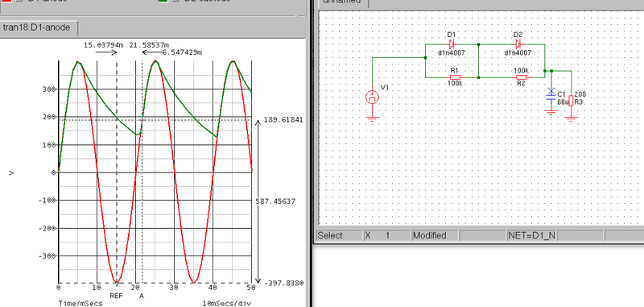This screenshot has height=307, width=644.
Task: Select the D2 diode symbol
Action: 518,44
